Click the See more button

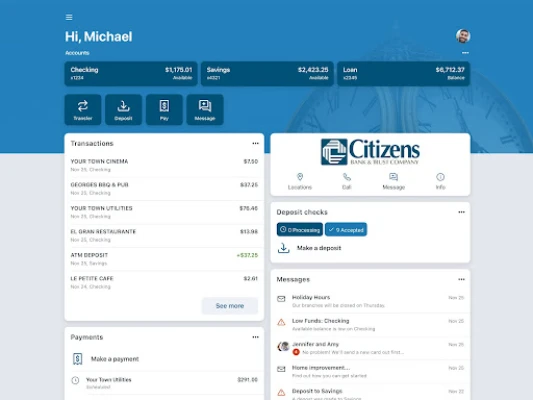[230, 306]
